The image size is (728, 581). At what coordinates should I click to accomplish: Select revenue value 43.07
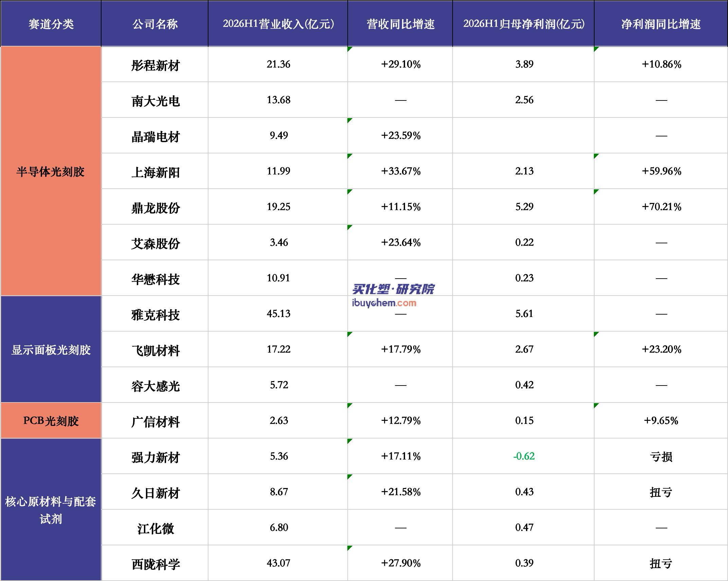point(278,563)
